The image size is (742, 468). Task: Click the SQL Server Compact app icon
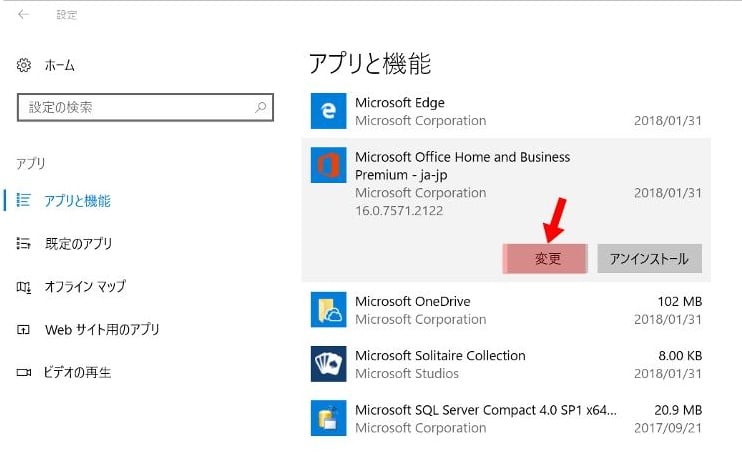pos(327,419)
